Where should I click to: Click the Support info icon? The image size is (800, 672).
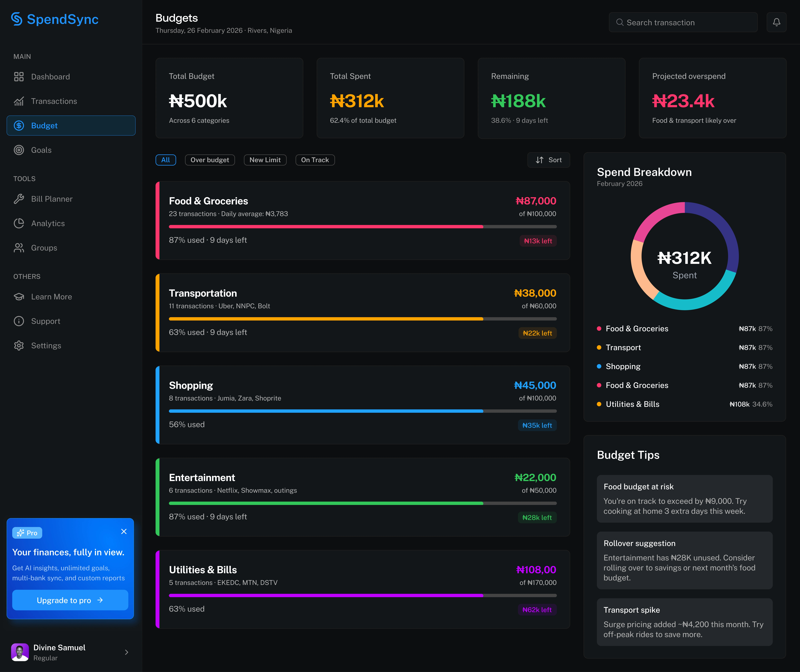[x=19, y=321]
